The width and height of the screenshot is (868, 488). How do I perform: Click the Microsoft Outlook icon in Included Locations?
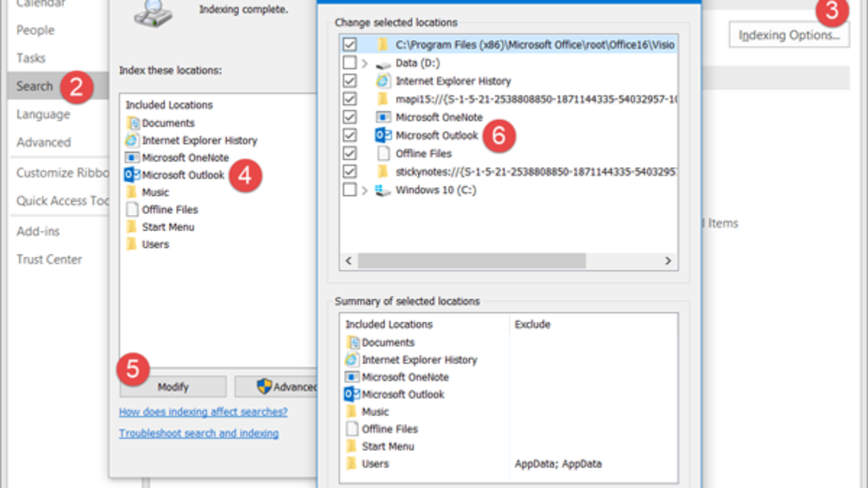pyautogui.click(x=132, y=175)
